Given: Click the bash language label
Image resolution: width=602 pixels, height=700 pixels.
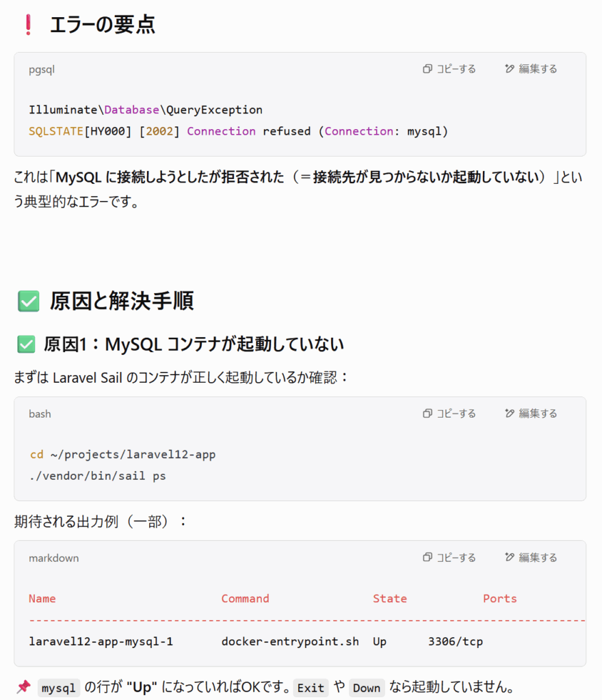Looking at the screenshot, I should [x=40, y=414].
